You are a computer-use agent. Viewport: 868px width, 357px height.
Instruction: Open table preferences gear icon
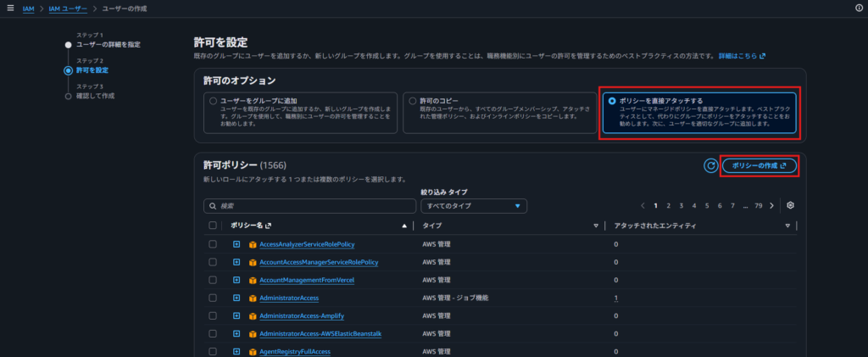pyautogui.click(x=791, y=205)
